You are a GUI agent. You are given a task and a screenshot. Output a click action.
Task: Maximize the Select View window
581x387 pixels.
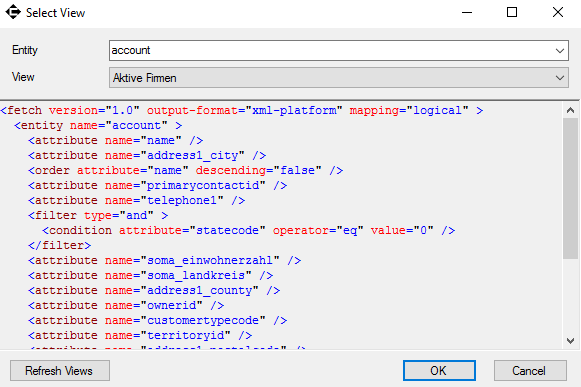[512, 13]
